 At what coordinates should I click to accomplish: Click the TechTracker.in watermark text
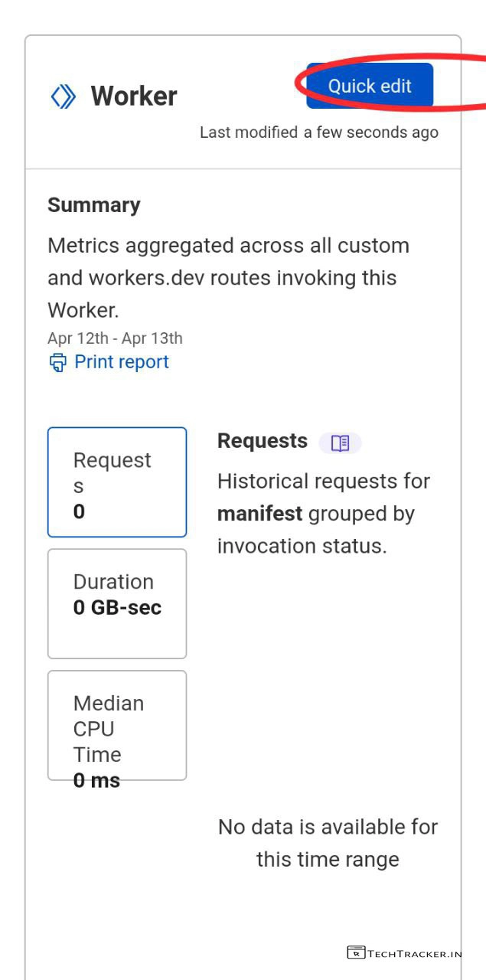tap(414, 954)
